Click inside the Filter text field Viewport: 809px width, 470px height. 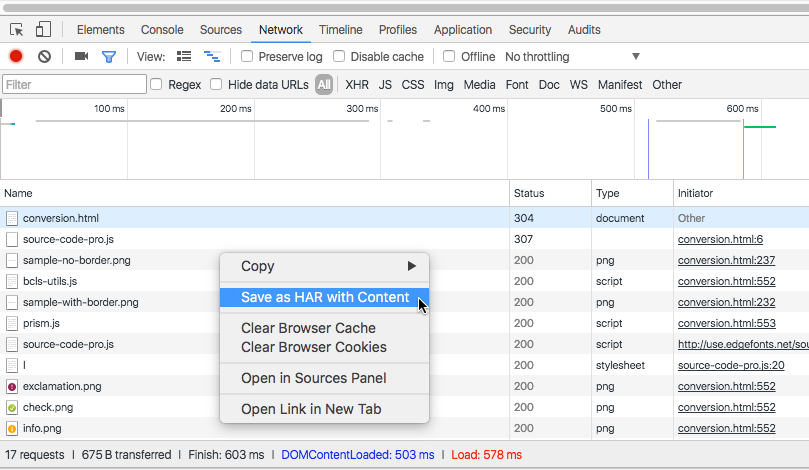click(75, 85)
